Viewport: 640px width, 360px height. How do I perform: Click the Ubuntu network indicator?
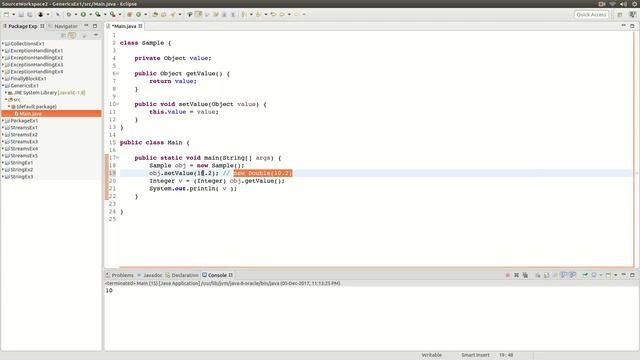(613, 4)
